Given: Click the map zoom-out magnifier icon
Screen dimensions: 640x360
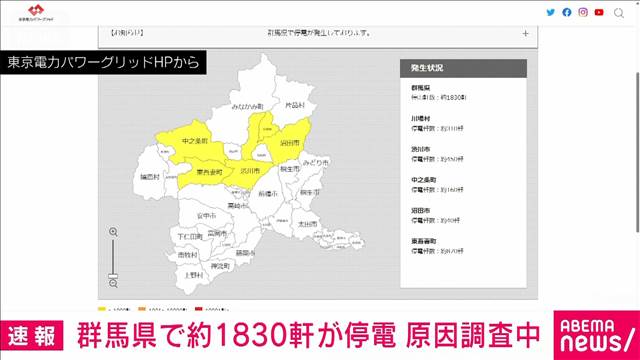Looking at the screenshot, I should click(113, 283).
